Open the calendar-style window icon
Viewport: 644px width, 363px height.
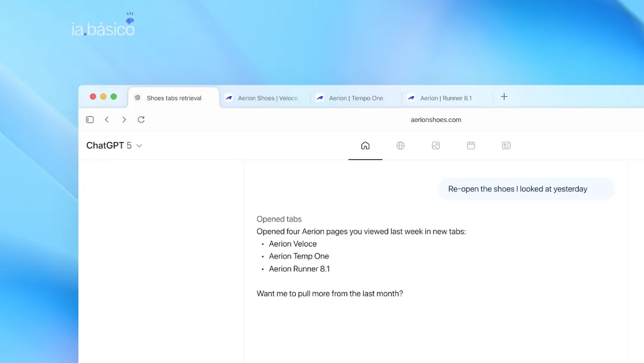tap(471, 146)
